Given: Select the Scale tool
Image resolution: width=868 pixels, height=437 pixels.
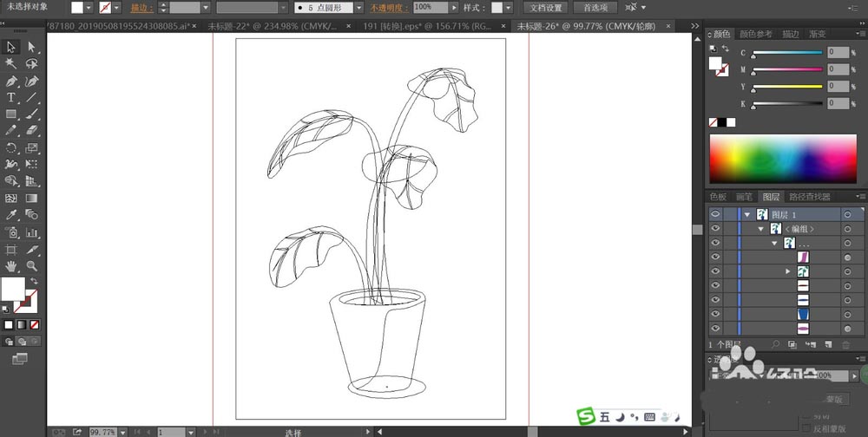Looking at the screenshot, I should 31,147.
